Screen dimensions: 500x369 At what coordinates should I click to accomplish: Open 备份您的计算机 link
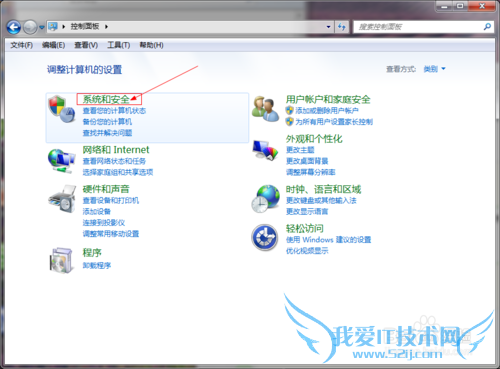107,122
